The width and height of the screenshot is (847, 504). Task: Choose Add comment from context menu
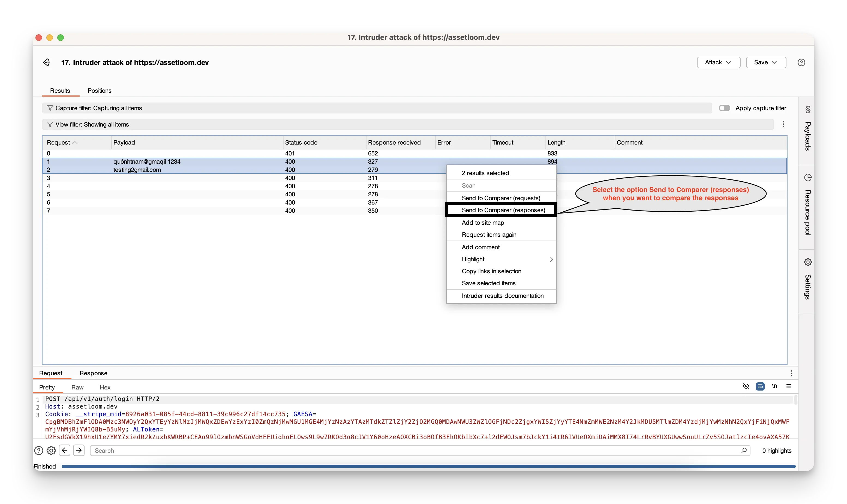click(501, 247)
